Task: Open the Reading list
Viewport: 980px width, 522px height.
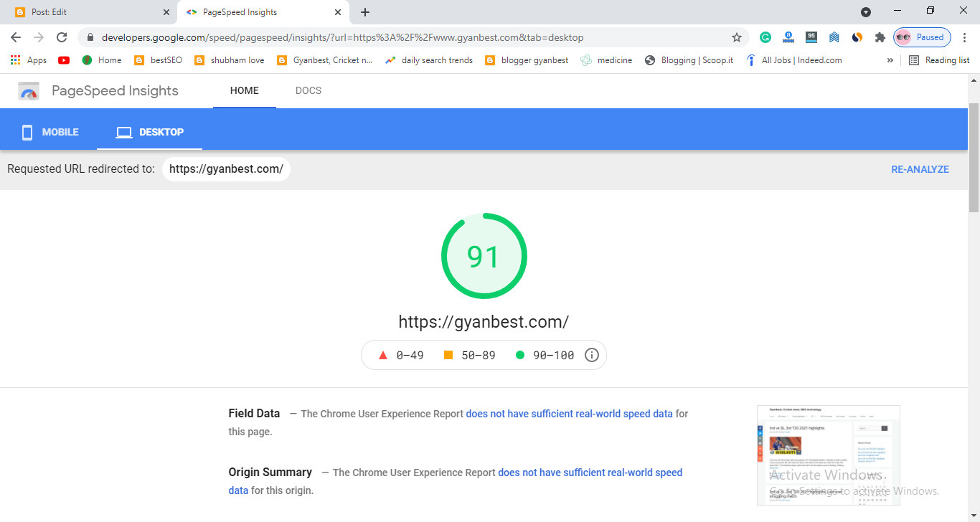Action: tap(939, 60)
